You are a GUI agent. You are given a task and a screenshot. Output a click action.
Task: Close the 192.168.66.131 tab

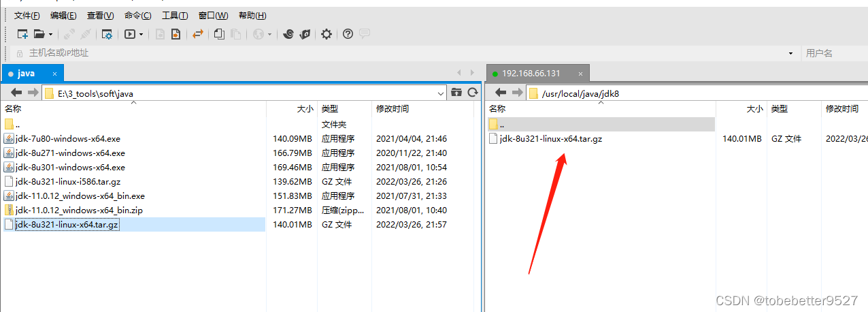580,74
